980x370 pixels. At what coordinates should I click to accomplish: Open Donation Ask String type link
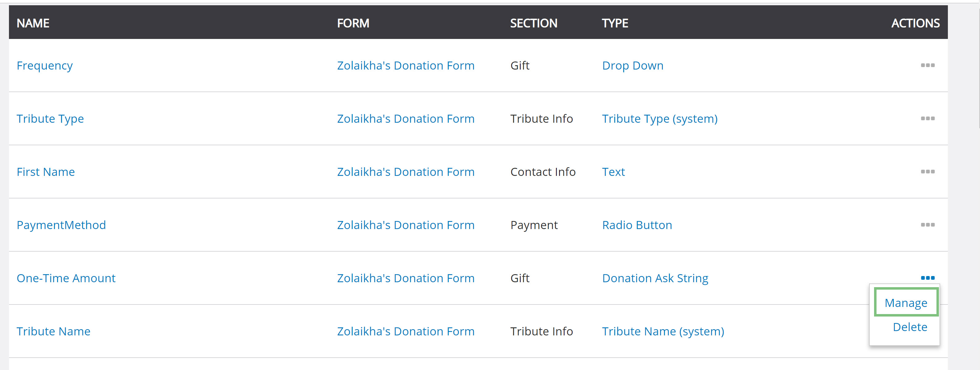pos(655,278)
